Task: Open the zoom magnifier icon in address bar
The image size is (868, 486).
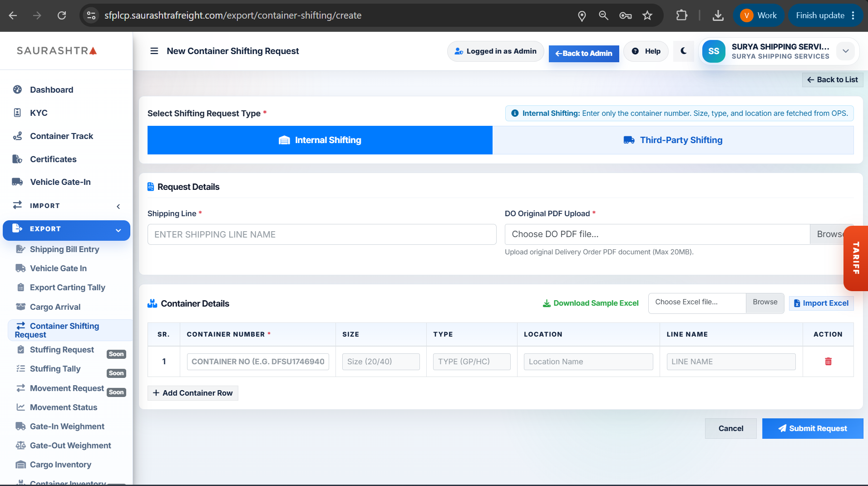Action: point(603,15)
